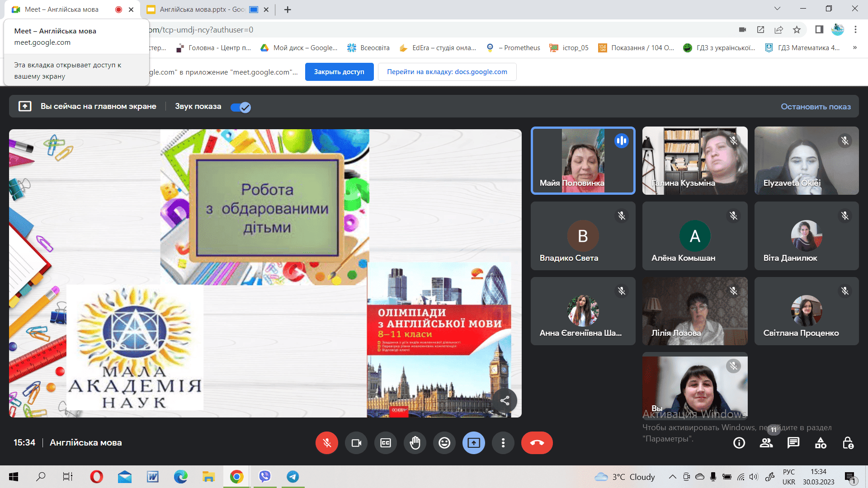Viewport: 868px width, 488px height.
Task: Expand hidden bookmarks chevron
Action: click(x=854, y=48)
